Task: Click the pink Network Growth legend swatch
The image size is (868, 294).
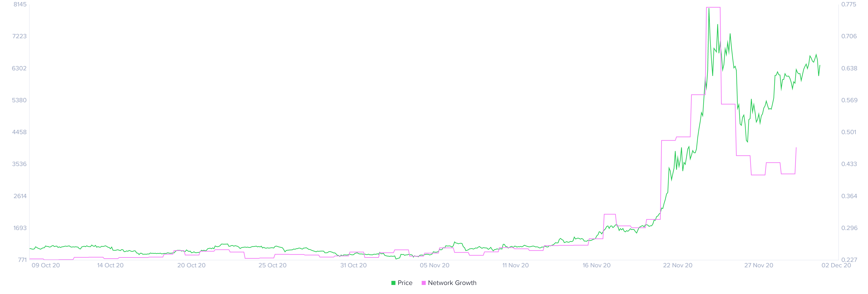Action: coord(424,283)
